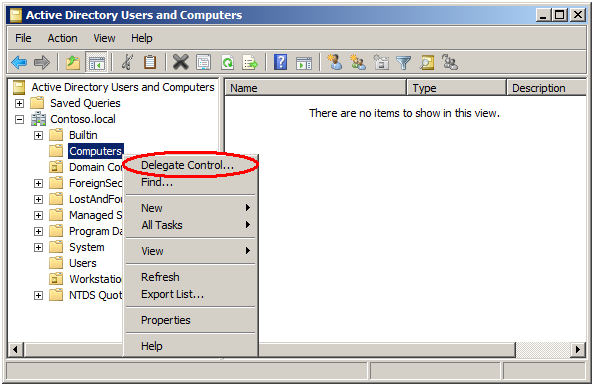Click the Find objects toolbar icon
The image size is (594, 386).
[427, 62]
